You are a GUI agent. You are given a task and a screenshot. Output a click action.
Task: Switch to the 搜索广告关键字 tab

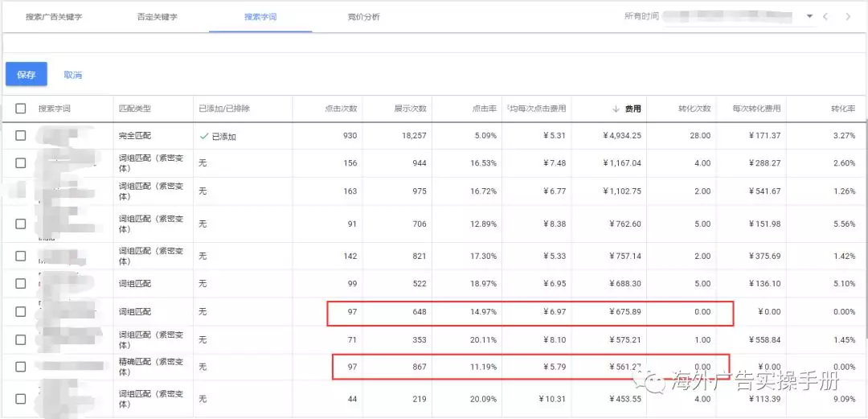click(x=53, y=17)
